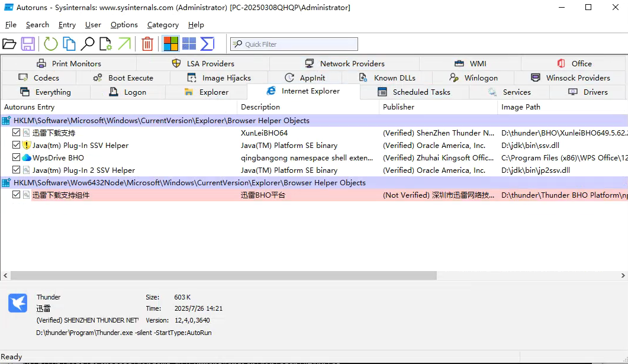The height and width of the screenshot is (364, 628).
Task: Click the horizontal scrollbar right arrow
Action: click(623, 275)
